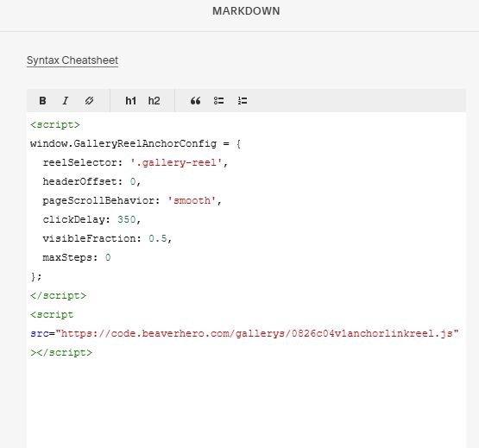Insert a blockquote with the quotes icon
The width and height of the screenshot is (479, 448).
pos(196,100)
